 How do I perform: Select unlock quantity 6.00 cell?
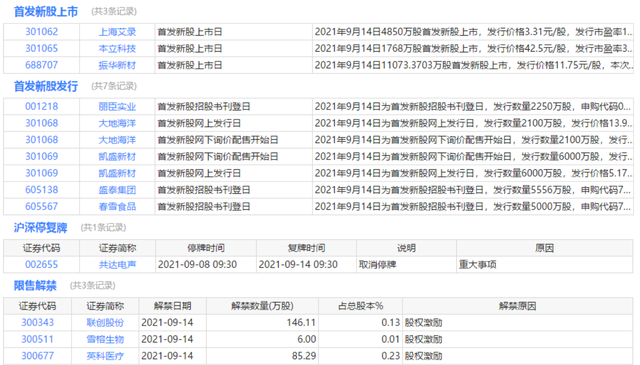coord(262,339)
